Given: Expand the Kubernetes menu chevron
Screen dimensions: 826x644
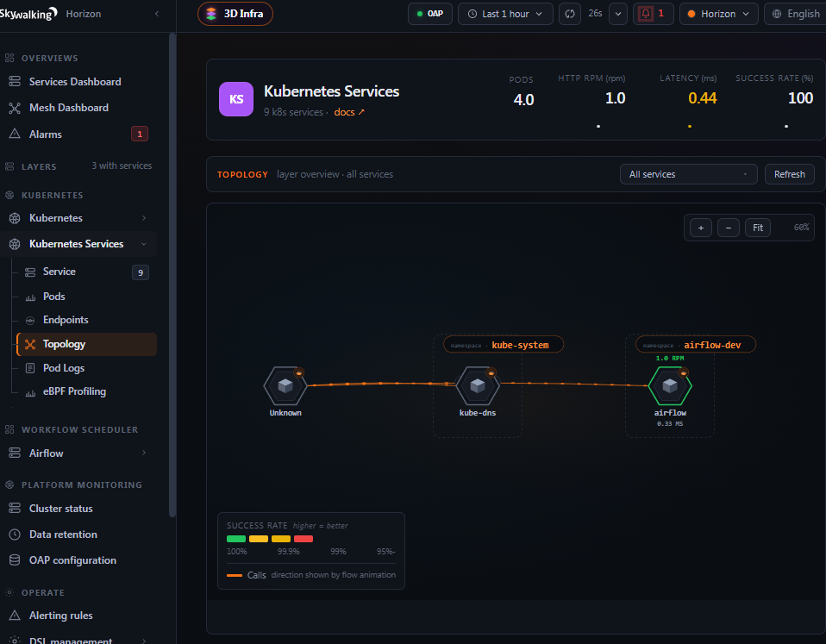Looking at the screenshot, I should tap(144, 218).
